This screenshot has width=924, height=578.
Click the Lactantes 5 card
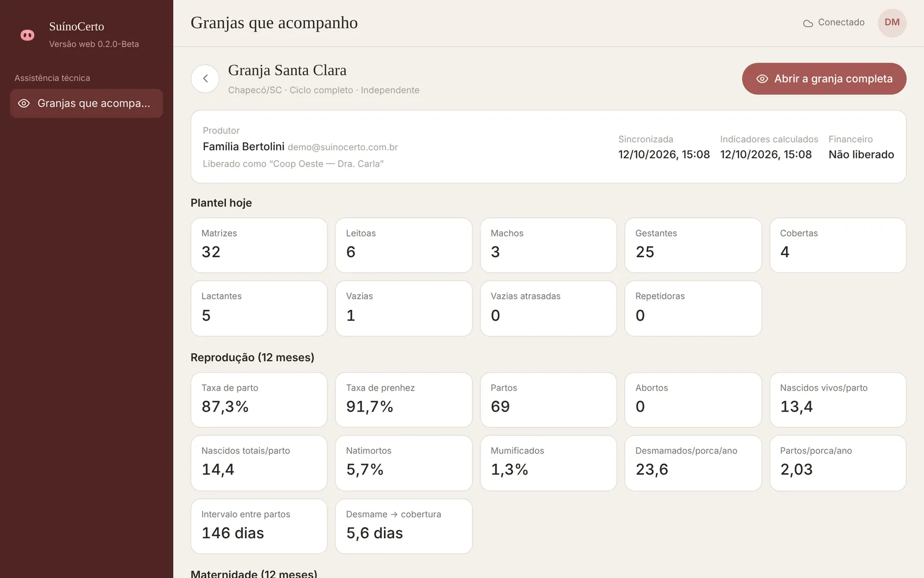point(259,309)
